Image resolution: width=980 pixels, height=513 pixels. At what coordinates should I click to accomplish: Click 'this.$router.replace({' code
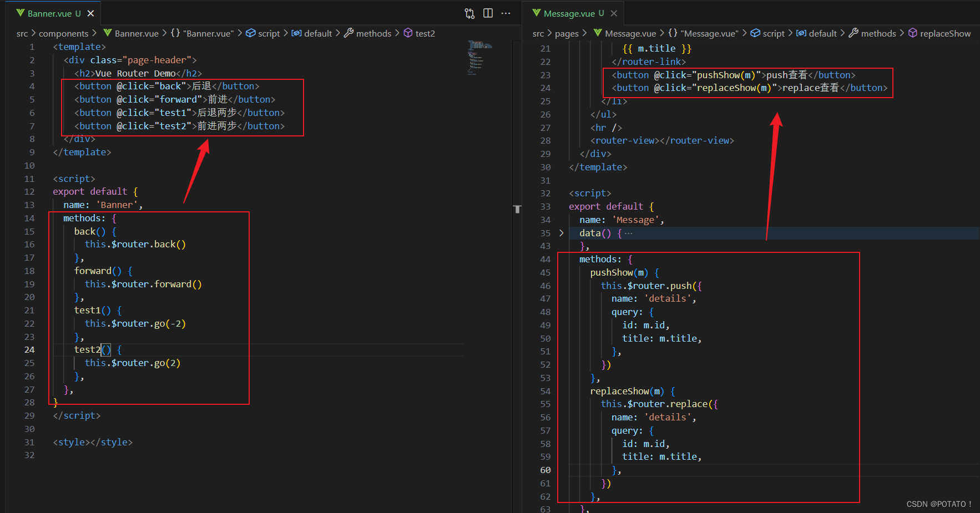coord(659,404)
